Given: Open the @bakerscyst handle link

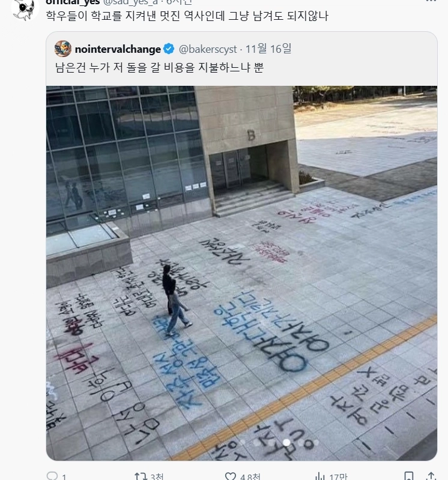Looking at the screenshot, I should [208, 49].
